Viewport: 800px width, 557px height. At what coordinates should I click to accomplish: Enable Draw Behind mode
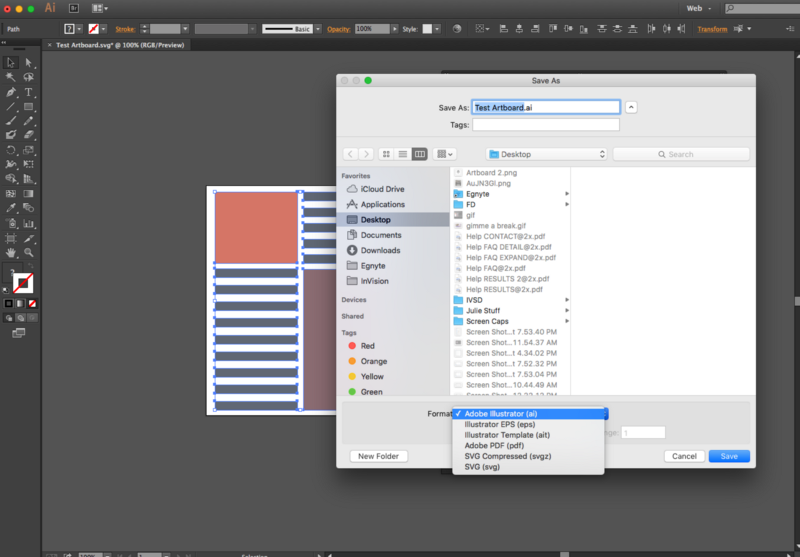tap(20, 318)
